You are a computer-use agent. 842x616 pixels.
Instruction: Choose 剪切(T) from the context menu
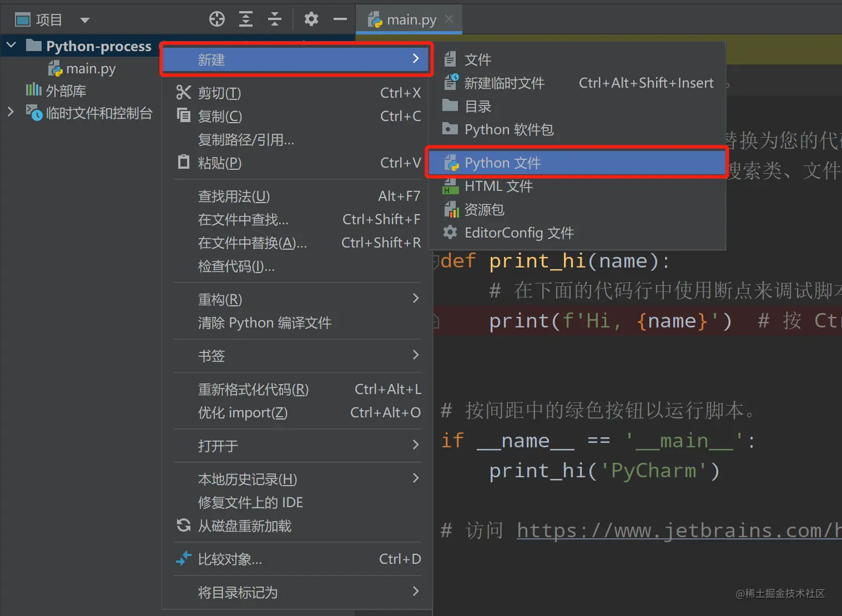click(298, 93)
